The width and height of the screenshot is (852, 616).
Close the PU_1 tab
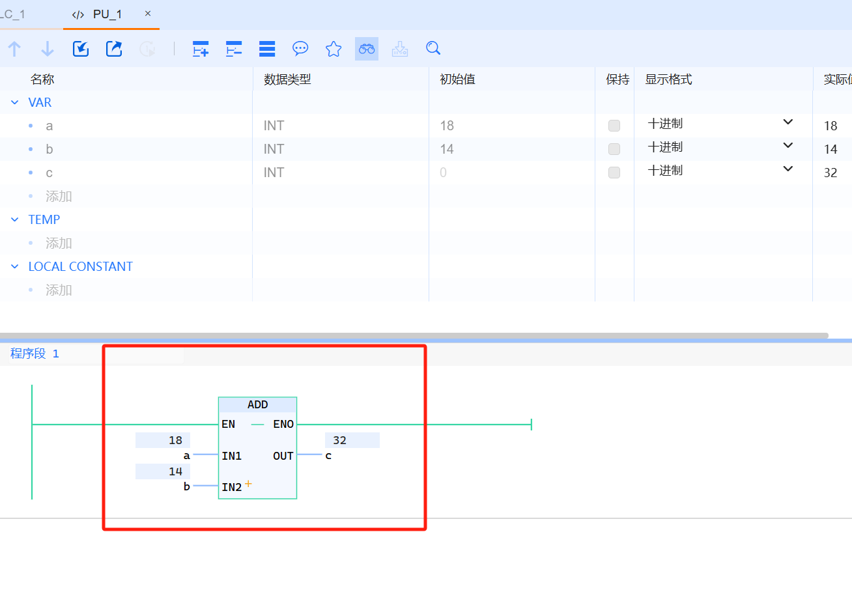pos(148,14)
